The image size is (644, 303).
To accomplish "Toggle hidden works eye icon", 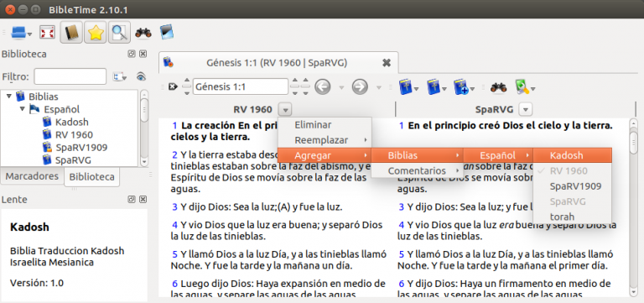I will 141,76.
